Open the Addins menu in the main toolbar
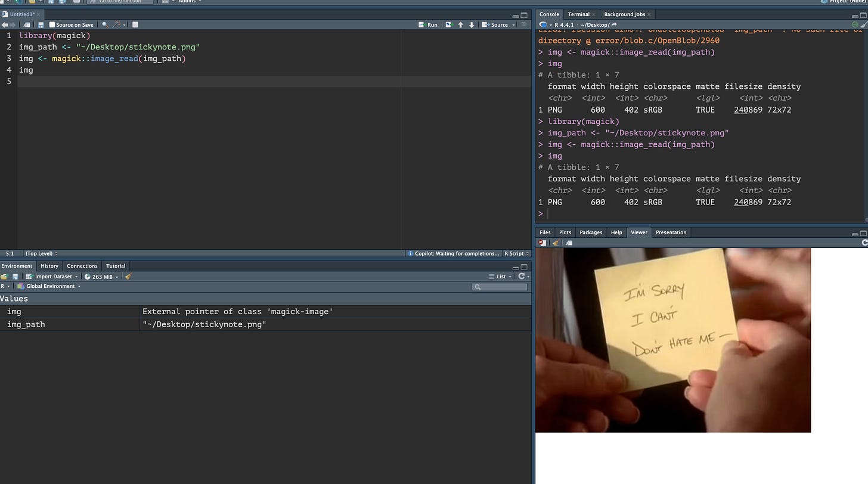This screenshot has width=868, height=484. coord(190,2)
